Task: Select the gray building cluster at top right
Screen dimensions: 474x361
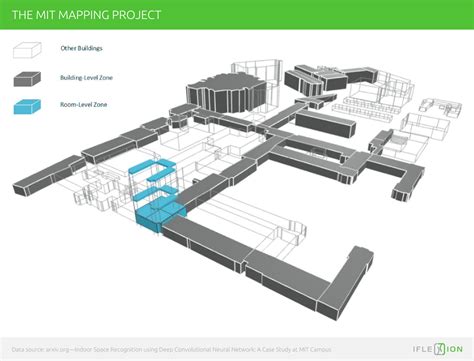Action: click(x=330, y=80)
